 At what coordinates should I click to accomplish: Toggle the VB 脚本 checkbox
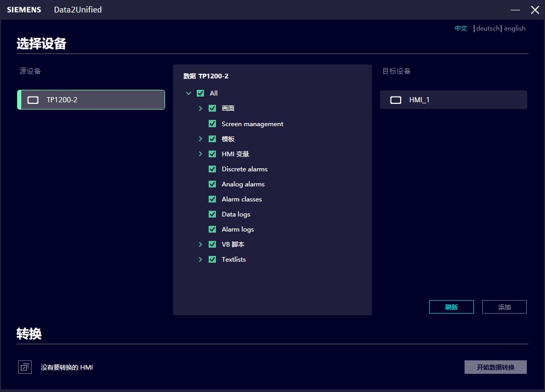212,245
